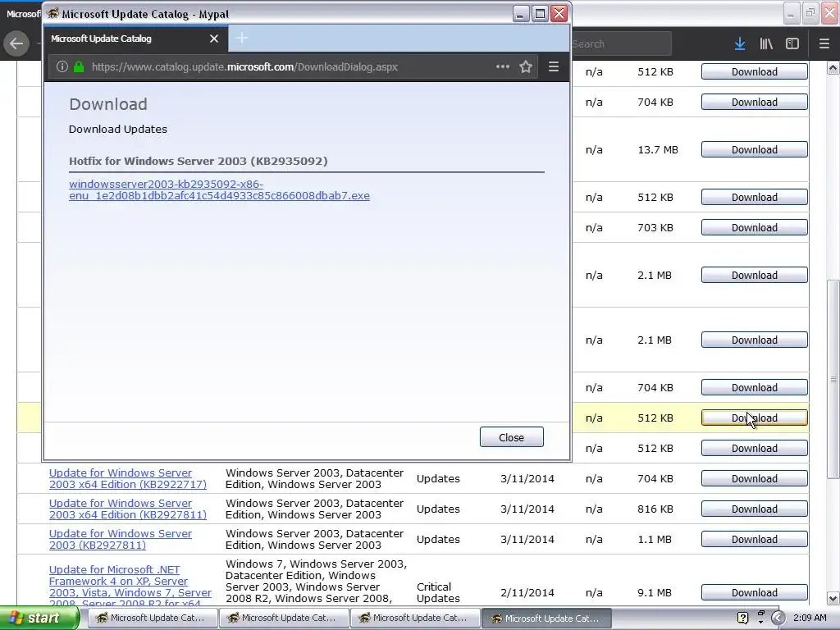
Task: Minimize the Mypal popup window
Action: coord(520,13)
